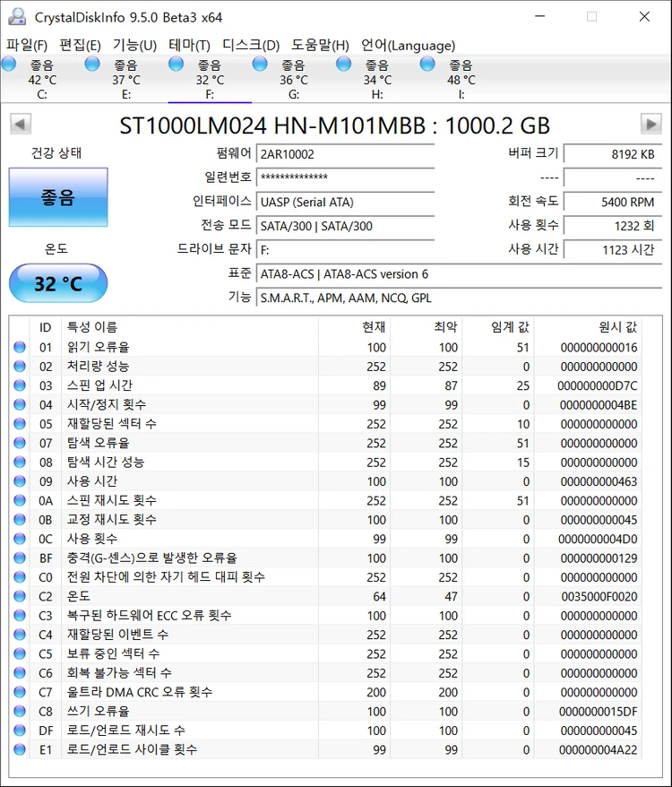Click status icon of row 09 사용 시간

tap(20, 480)
